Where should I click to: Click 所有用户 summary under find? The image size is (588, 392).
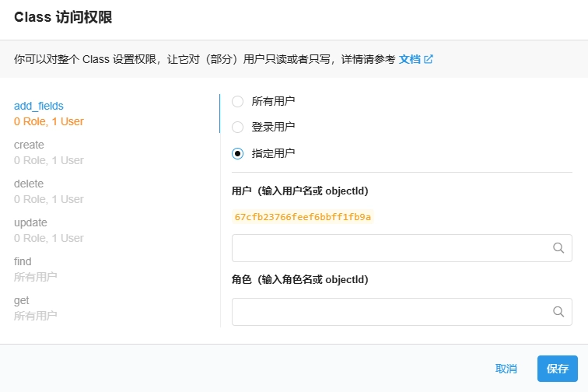tap(35, 277)
